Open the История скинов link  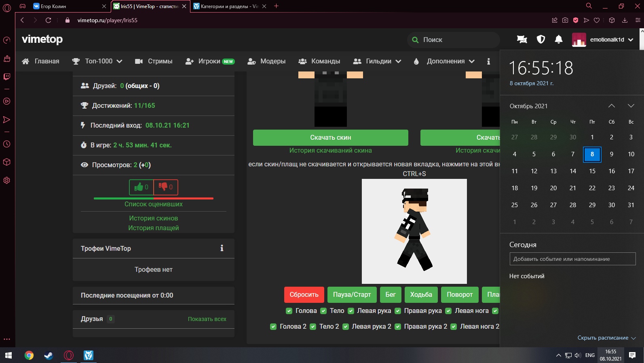153,218
